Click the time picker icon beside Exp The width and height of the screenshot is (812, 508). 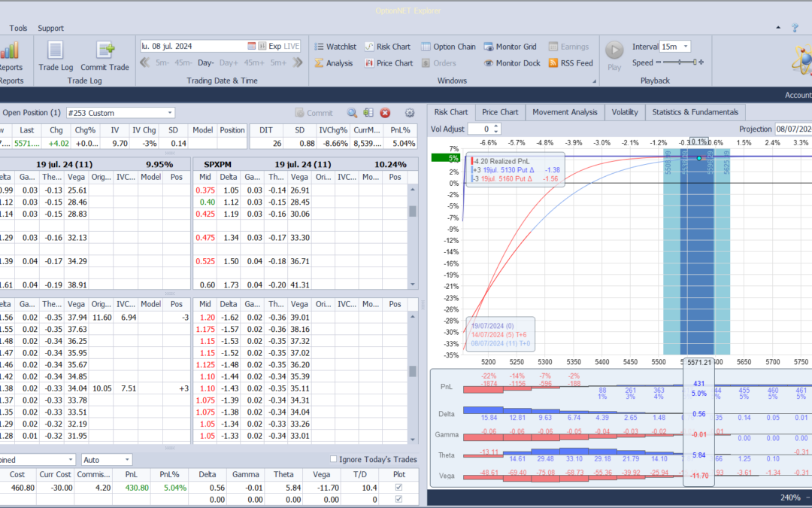click(262, 46)
